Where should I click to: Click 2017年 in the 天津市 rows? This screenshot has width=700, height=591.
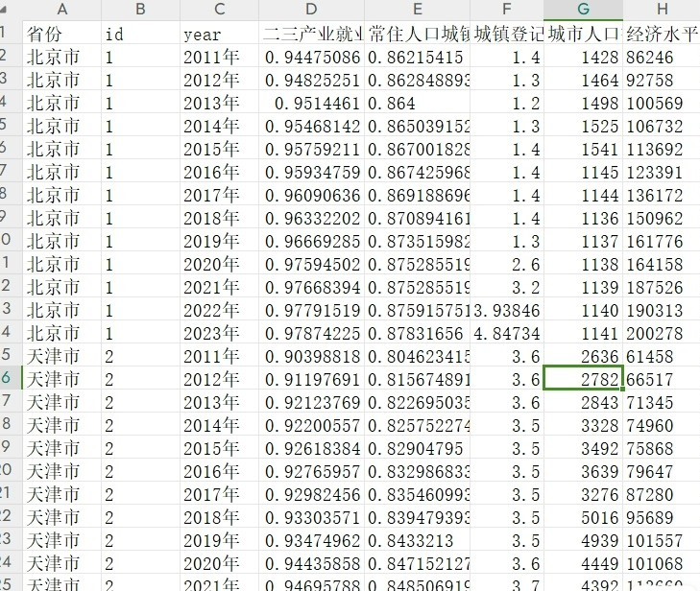(219, 495)
